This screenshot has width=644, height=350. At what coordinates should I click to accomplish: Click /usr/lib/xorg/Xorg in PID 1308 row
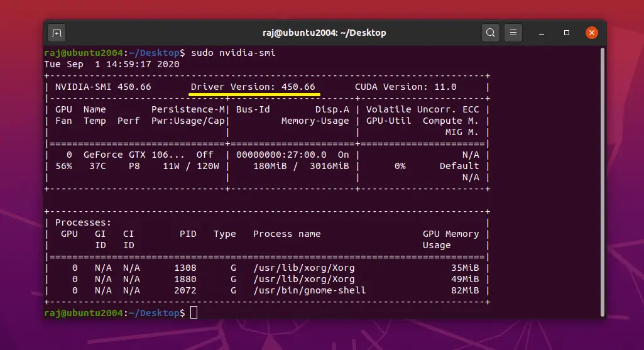pos(304,268)
